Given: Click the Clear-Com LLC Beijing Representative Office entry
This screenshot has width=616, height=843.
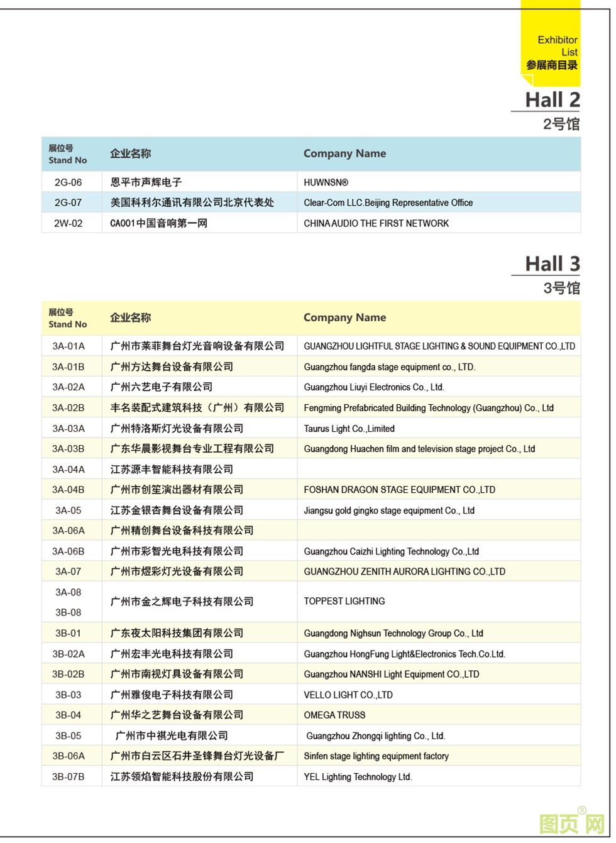Looking at the screenshot, I should click(x=388, y=202).
